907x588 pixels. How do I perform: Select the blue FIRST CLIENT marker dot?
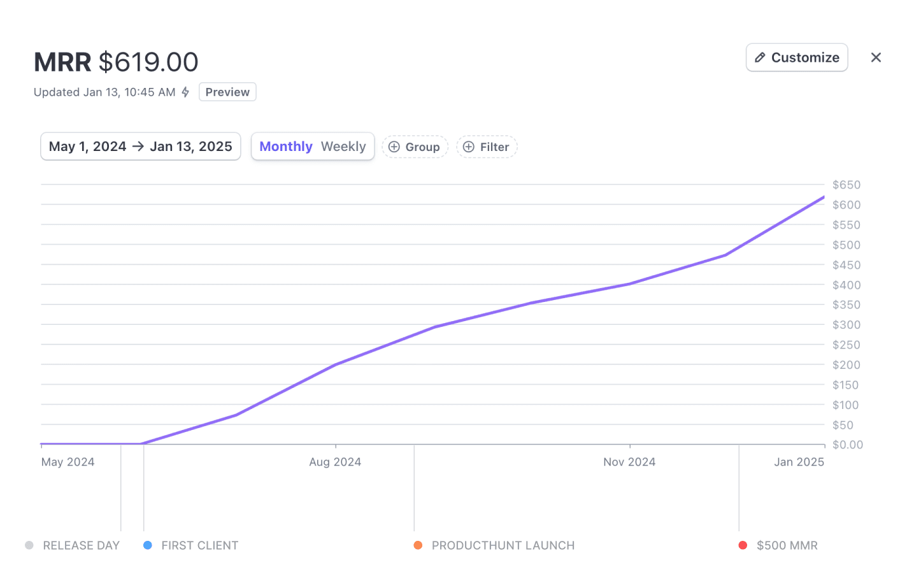point(147,545)
